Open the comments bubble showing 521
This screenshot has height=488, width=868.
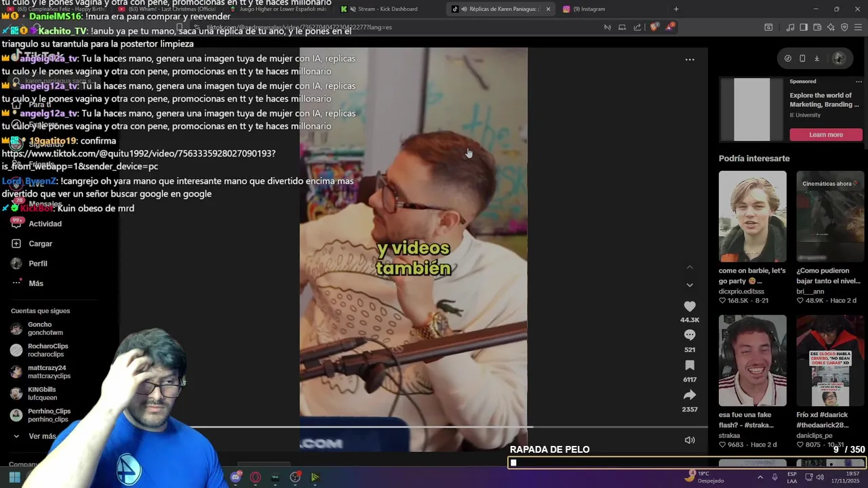click(690, 335)
